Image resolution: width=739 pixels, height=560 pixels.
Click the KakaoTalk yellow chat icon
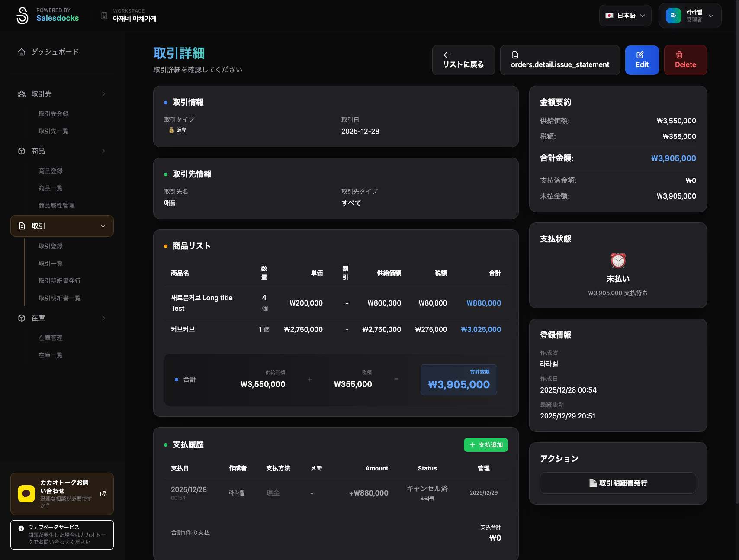coord(26,494)
